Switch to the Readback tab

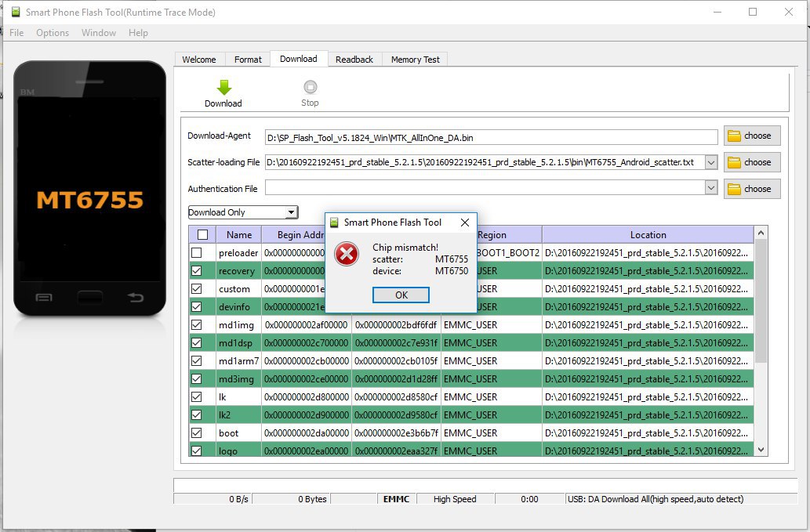(354, 60)
